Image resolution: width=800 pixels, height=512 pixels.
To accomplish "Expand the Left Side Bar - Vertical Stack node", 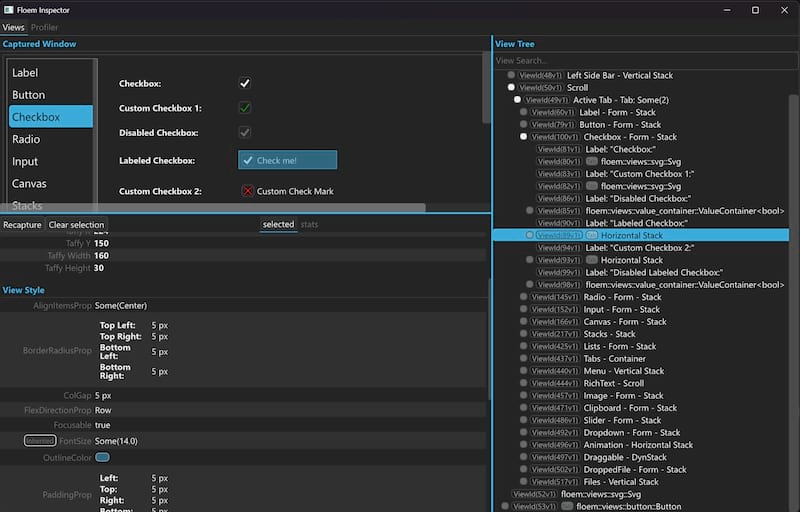I will (511, 75).
